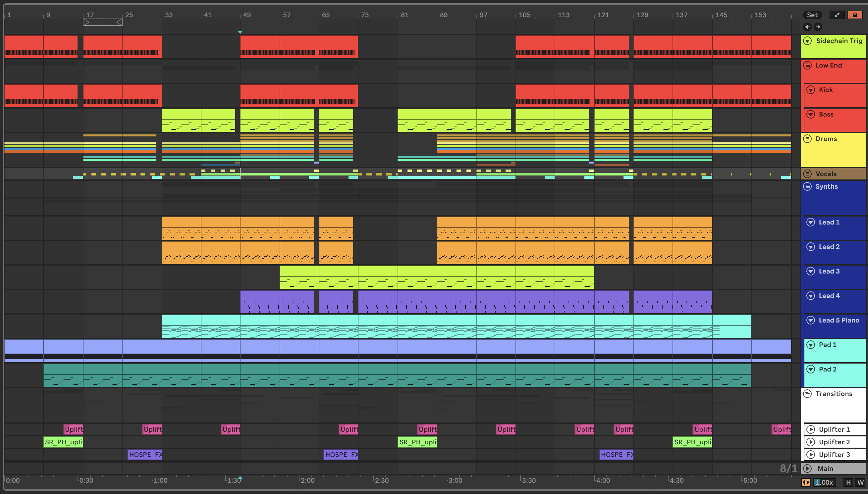The width and height of the screenshot is (868, 494).
Task: Toggle the automation lock icon
Action: 854,15
